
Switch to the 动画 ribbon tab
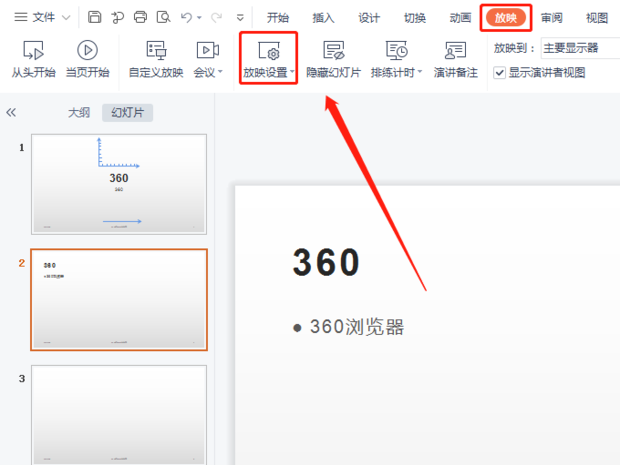(460, 18)
